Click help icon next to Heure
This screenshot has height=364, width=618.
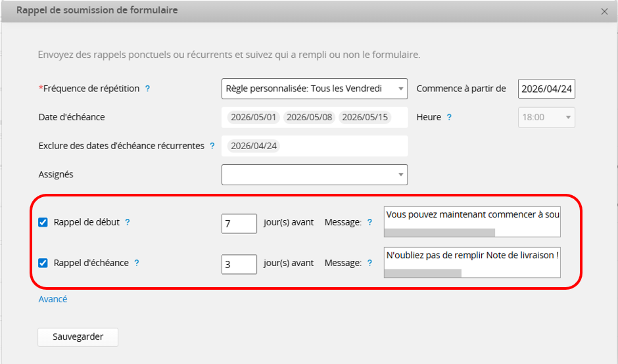pyautogui.click(x=449, y=118)
